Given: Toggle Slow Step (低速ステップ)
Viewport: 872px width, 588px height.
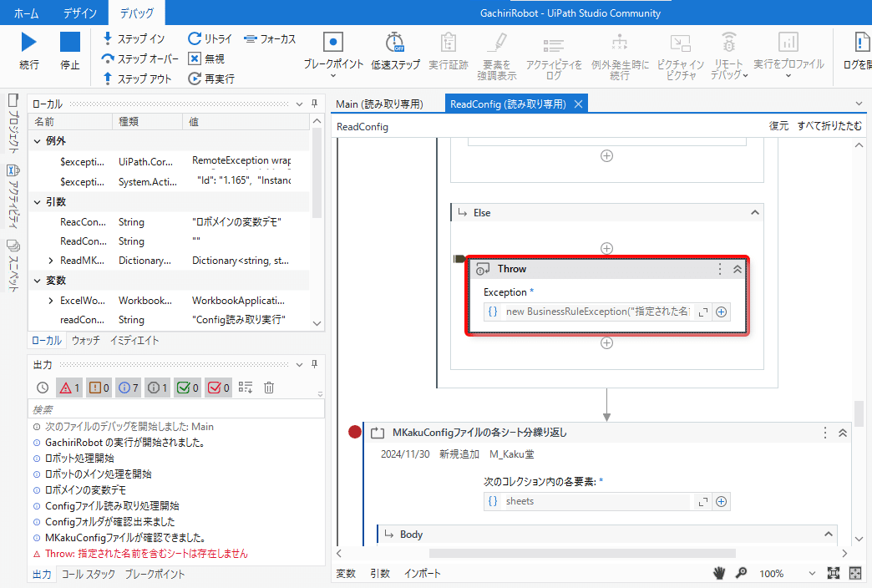Looking at the screenshot, I should (395, 51).
